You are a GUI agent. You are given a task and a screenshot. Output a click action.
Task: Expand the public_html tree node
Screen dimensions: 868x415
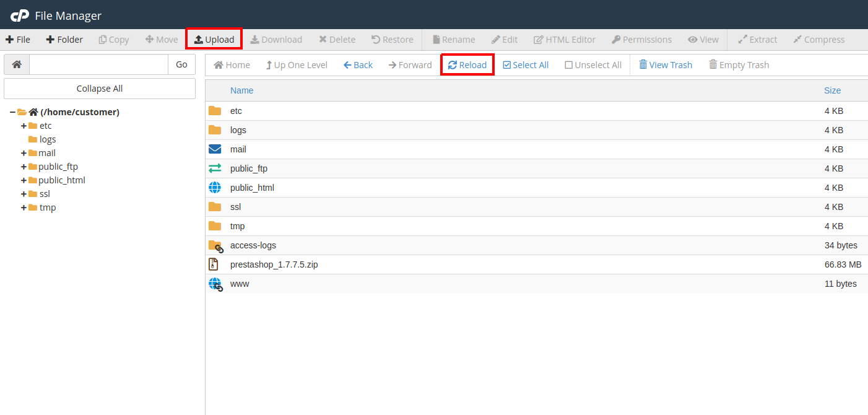pyautogui.click(x=24, y=180)
